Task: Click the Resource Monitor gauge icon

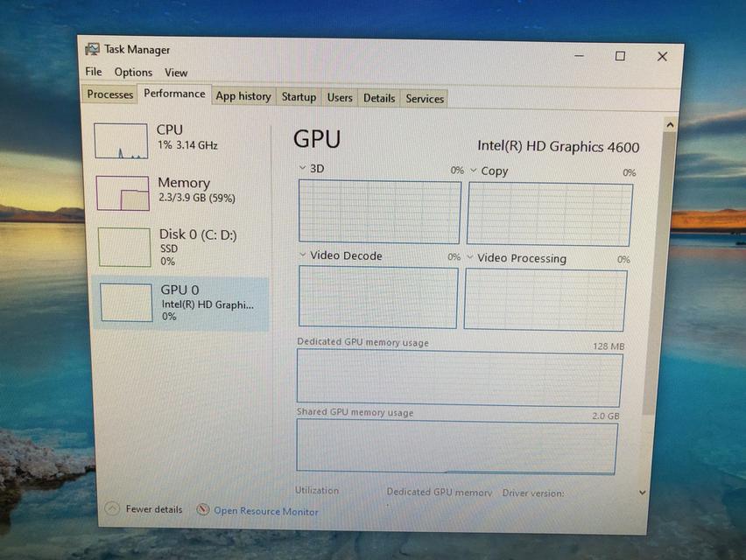Action: click(x=203, y=510)
